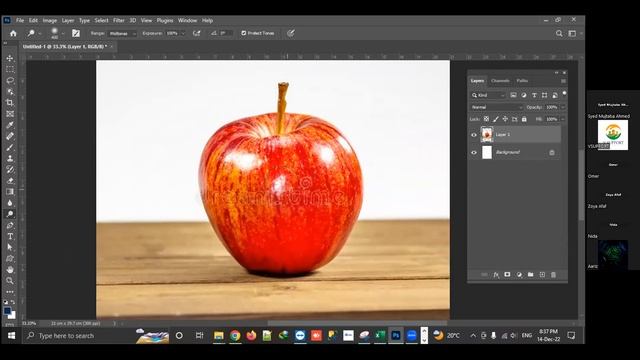Select the Crop tool

(x=10, y=102)
